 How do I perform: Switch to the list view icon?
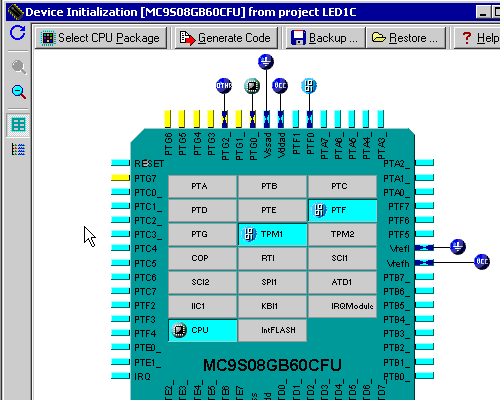tap(18, 149)
